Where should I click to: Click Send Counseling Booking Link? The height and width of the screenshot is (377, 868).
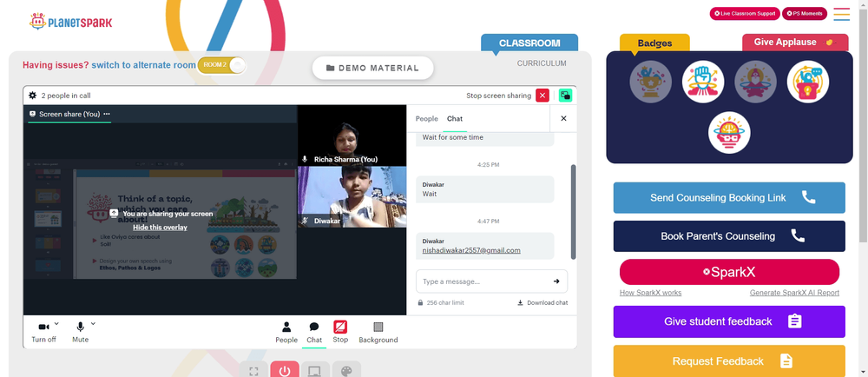(729, 198)
